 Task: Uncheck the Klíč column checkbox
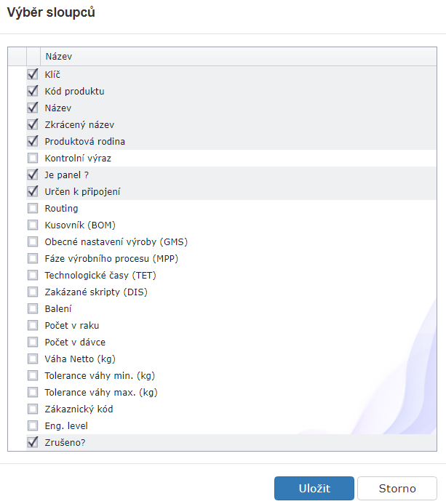coord(32,74)
